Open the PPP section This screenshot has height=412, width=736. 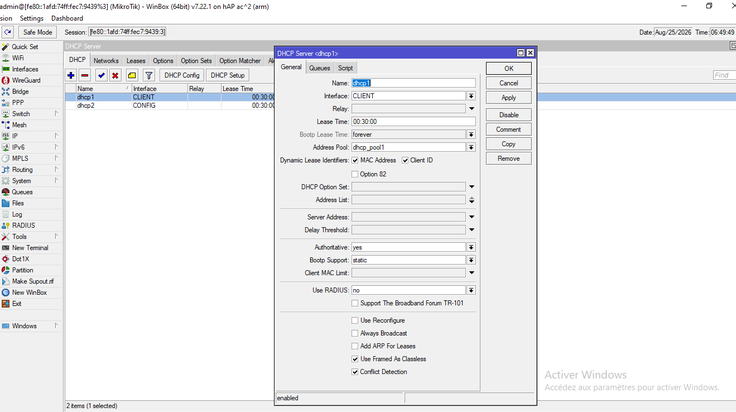[x=18, y=103]
